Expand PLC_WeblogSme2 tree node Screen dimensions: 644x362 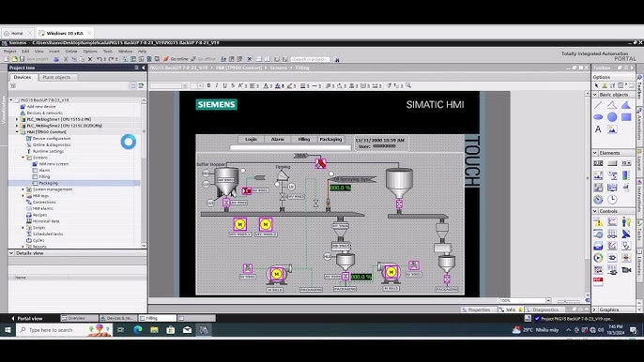click(x=17, y=126)
